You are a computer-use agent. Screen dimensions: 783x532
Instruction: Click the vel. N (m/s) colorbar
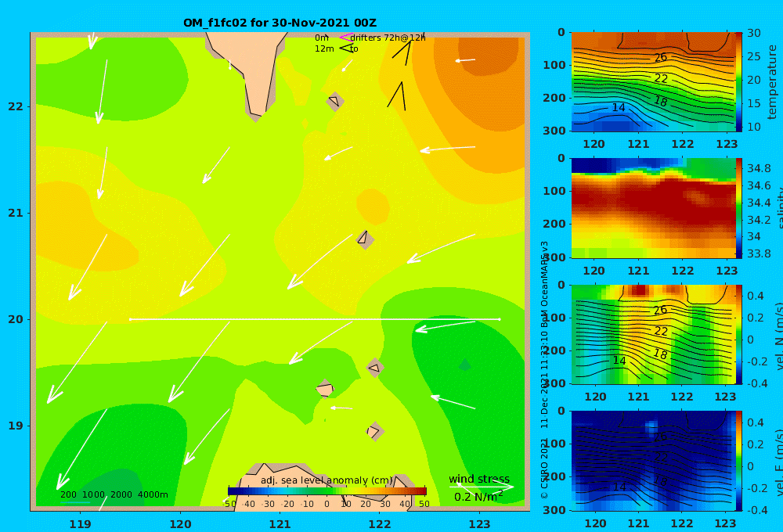[738, 334]
